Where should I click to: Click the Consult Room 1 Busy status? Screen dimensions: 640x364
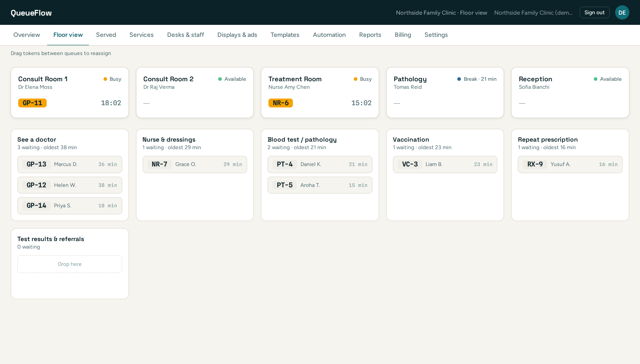point(112,79)
